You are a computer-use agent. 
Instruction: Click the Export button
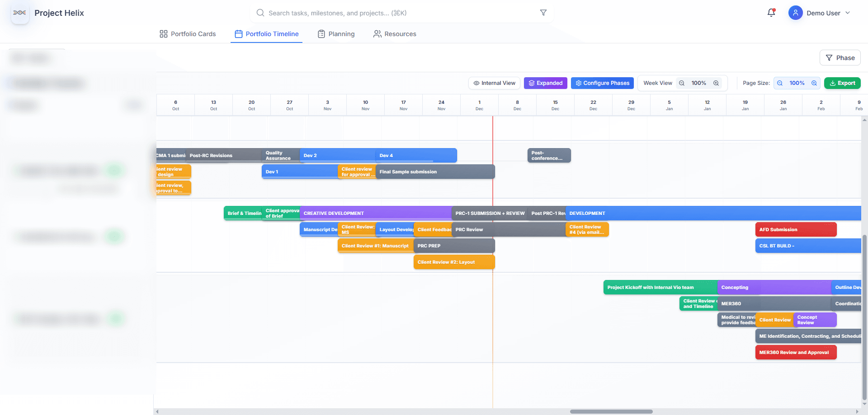[842, 83]
